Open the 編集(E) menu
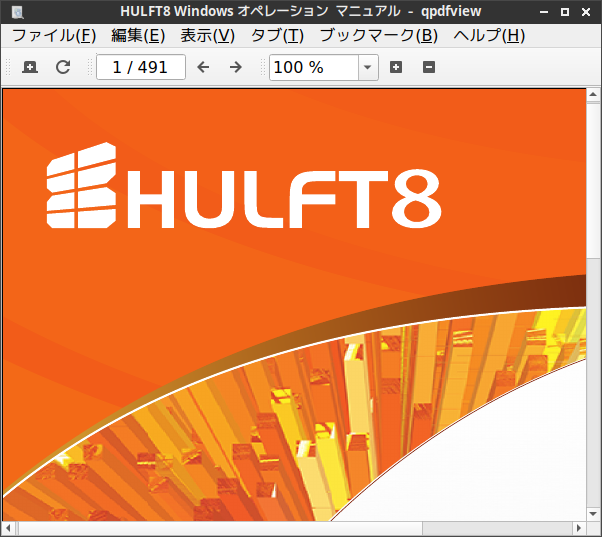The height and width of the screenshot is (537, 602). pos(138,36)
